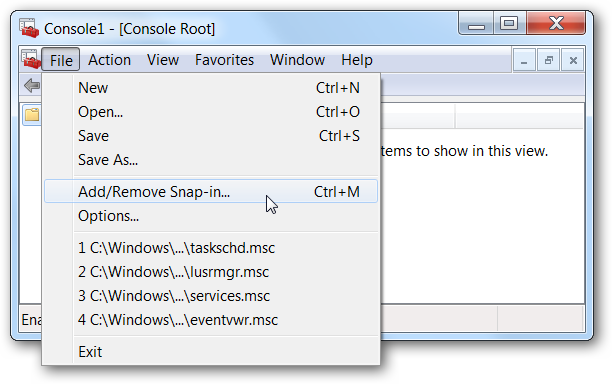Image resolution: width=612 pixels, height=384 pixels.
Task: Select the Console Root folder icon
Action: coord(32,115)
